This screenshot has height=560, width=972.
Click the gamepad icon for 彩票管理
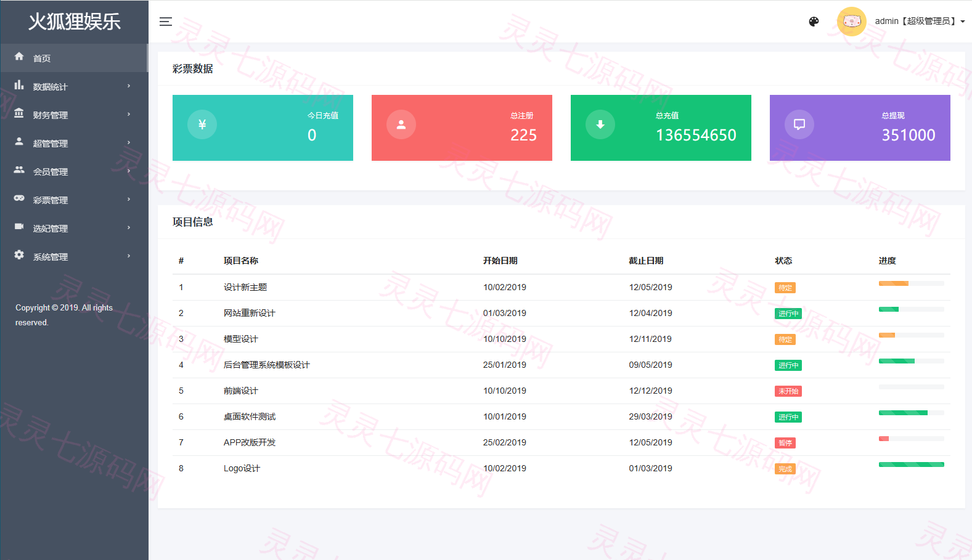pyautogui.click(x=19, y=198)
